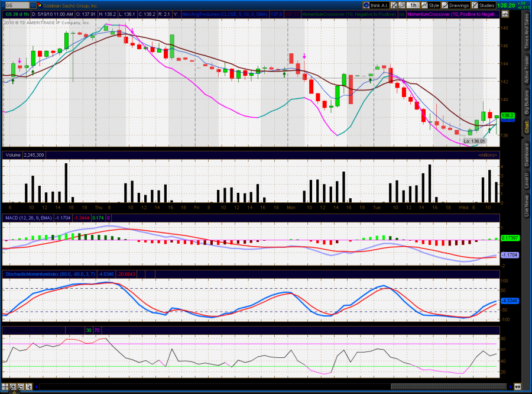
Task: Open the Drawings menu
Action: (x=455, y=5)
